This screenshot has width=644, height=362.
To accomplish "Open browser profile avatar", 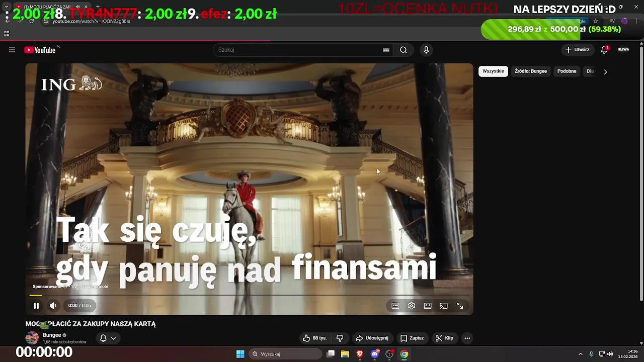I will [624, 21].
